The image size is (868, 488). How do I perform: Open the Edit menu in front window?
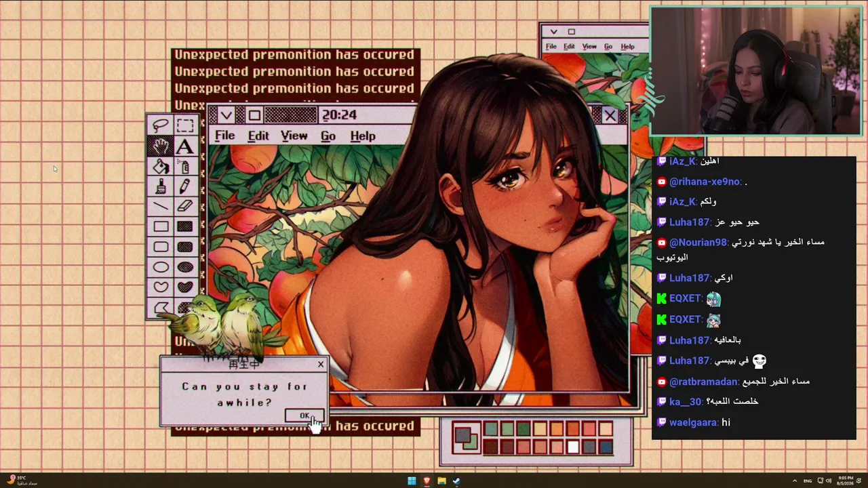point(258,136)
